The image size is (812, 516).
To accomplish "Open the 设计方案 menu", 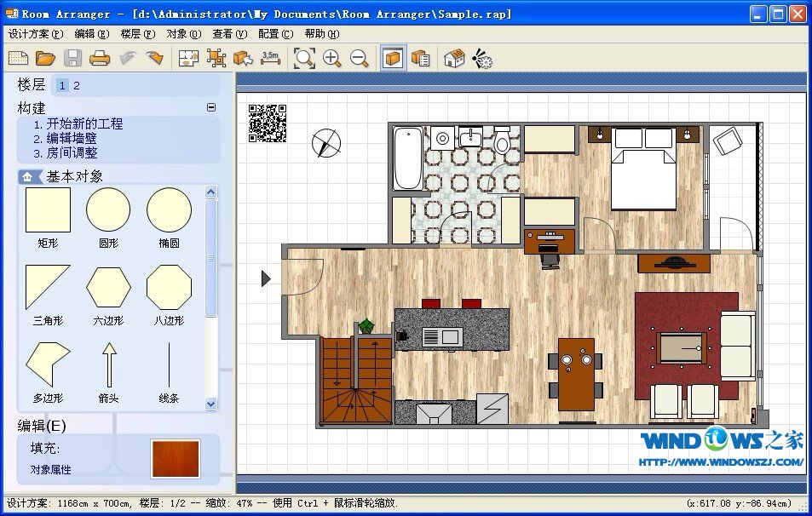I will [x=35, y=34].
